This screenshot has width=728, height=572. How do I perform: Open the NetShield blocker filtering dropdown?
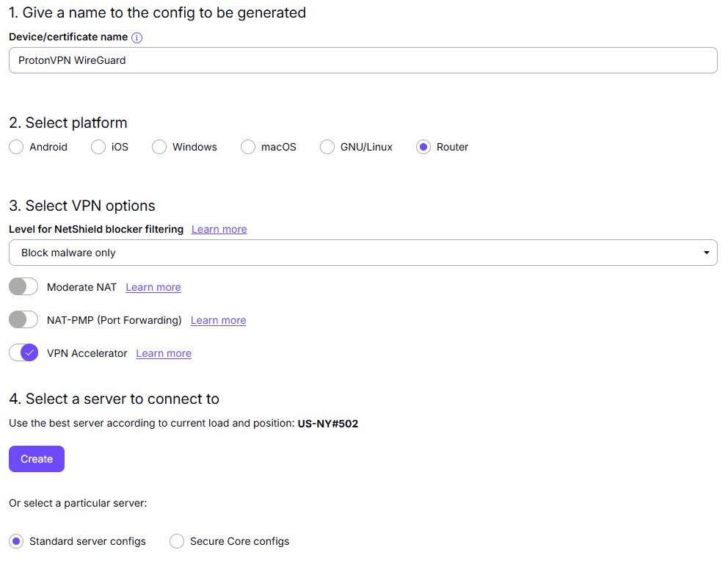(363, 252)
